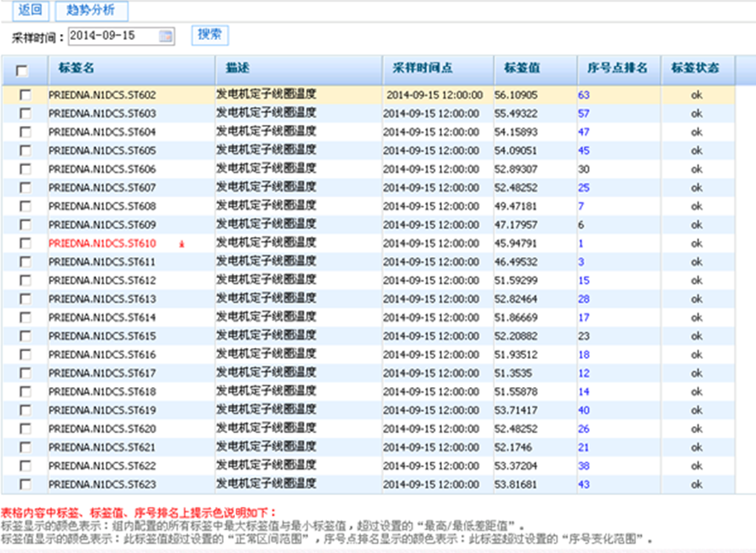Open rank link 1 for ST610
Screen dimensions: 756x553
[x=581, y=243]
